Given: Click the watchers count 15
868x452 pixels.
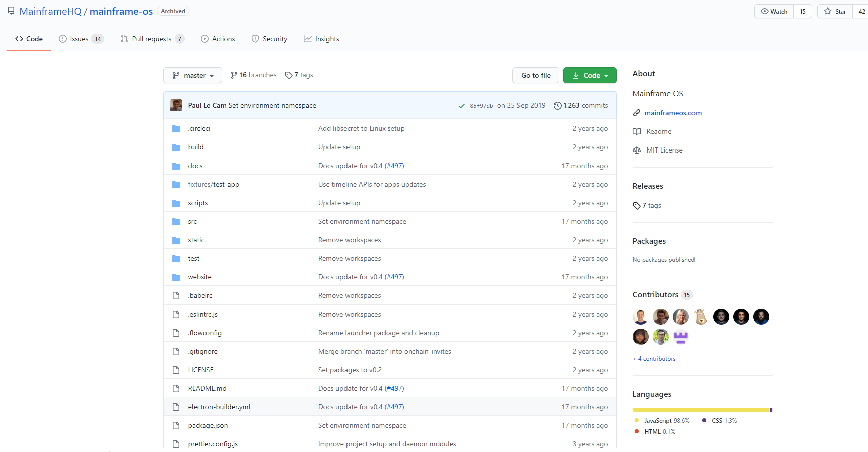Looking at the screenshot, I should pos(803,11).
